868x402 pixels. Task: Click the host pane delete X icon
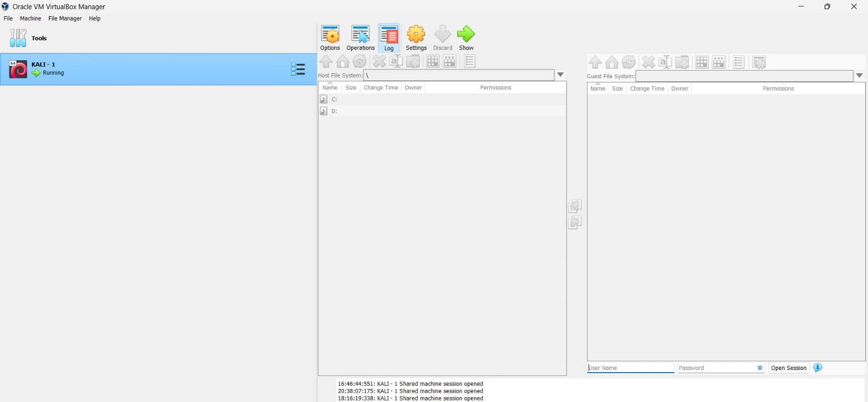click(379, 61)
